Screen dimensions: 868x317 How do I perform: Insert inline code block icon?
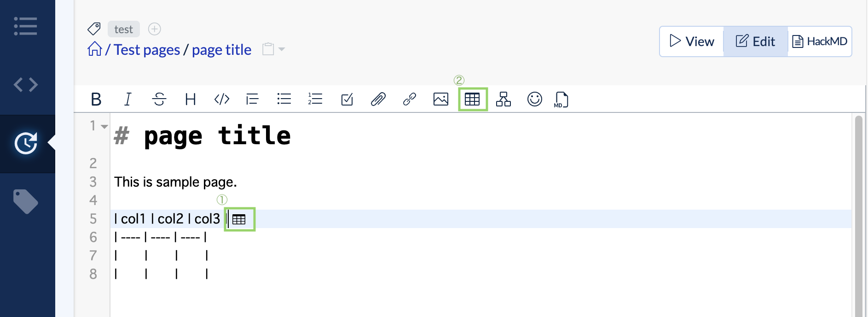pyautogui.click(x=222, y=99)
